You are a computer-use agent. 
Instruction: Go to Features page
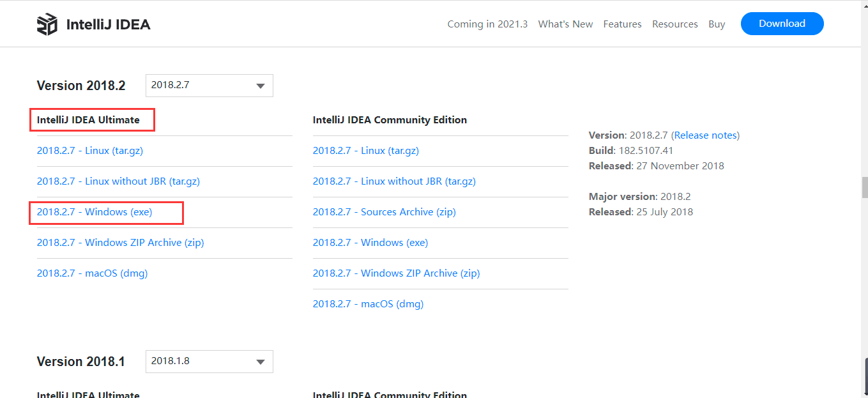pos(622,24)
